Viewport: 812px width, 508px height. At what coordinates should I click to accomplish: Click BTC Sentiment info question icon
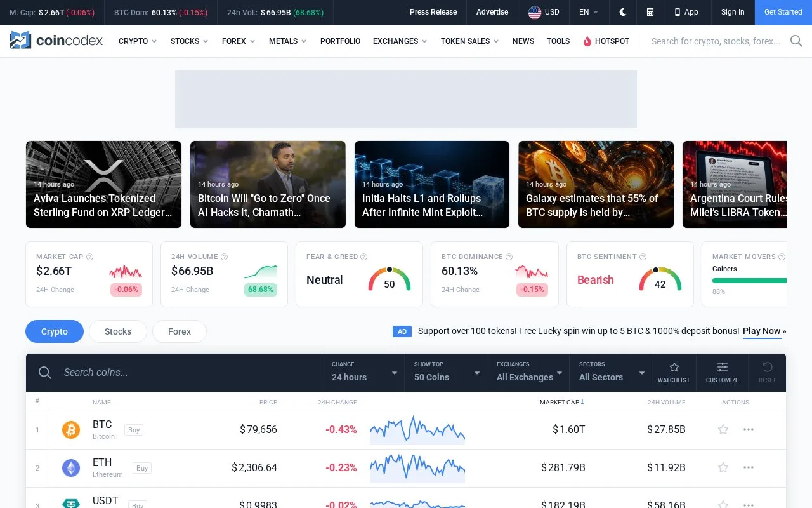pyautogui.click(x=643, y=257)
